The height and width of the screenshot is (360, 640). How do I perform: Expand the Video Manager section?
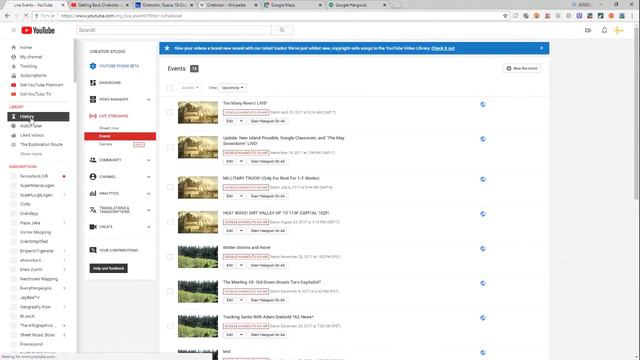click(149, 100)
